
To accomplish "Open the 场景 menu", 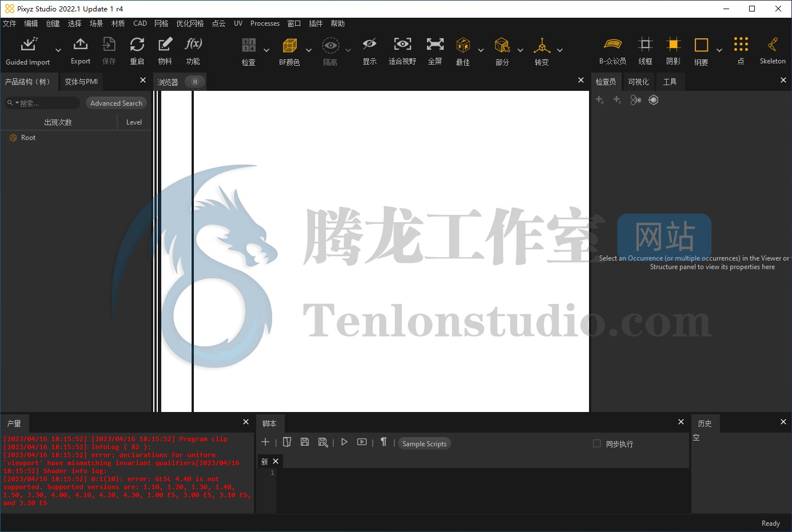I will pos(96,23).
